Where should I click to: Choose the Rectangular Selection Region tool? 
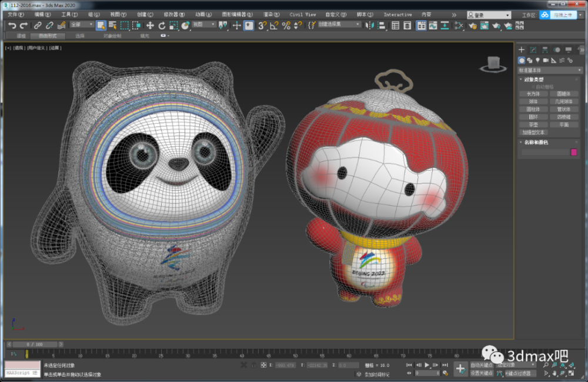coord(124,25)
